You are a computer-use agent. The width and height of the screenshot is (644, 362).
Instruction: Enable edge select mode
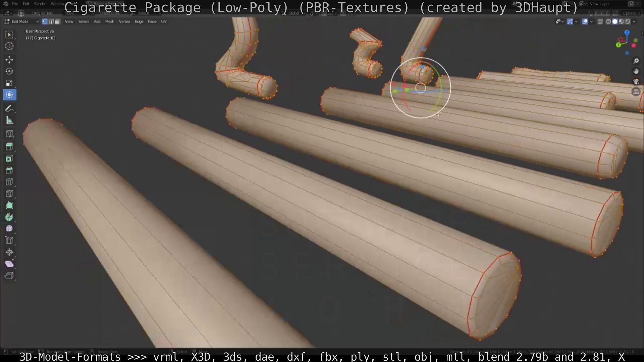point(51,21)
